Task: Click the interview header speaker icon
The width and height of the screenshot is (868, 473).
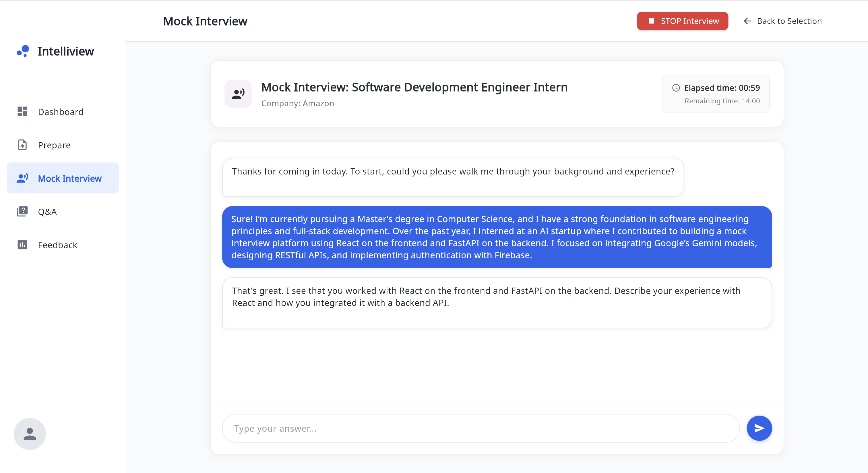Action: 238,94
